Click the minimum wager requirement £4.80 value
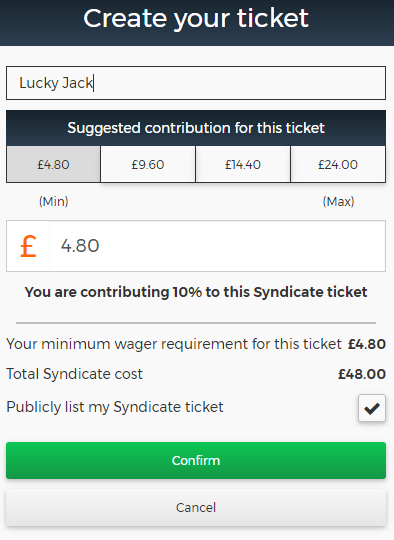Screen dimensions: 394x540 point(366,344)
